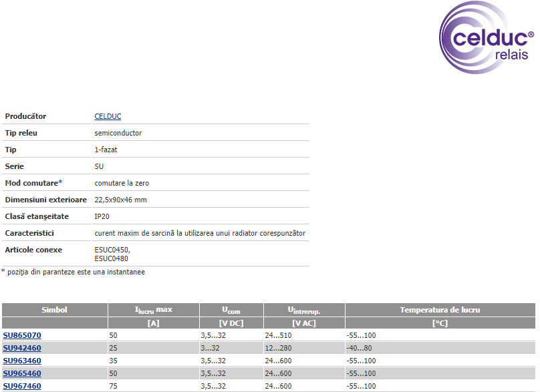Open the CELDUC manufacturer link
Screen dimensions: 540x392
point(108,116)
